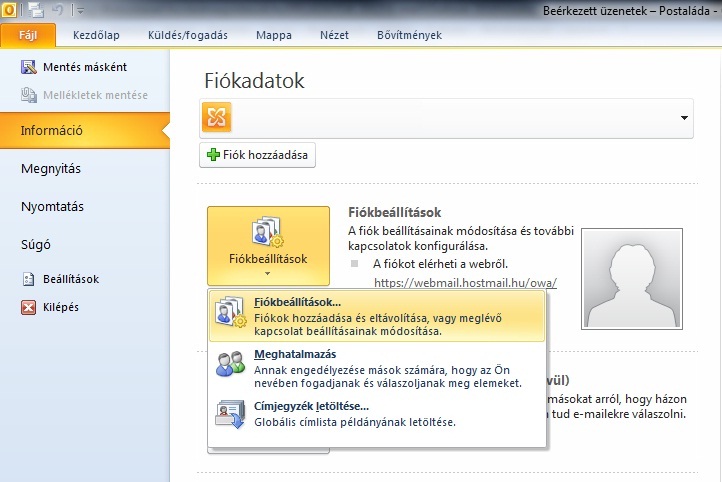The width and height of the screenshot is (722, 482).
Task: Click the green plus icon on Fiók hozzáadása
Action: 213,155
